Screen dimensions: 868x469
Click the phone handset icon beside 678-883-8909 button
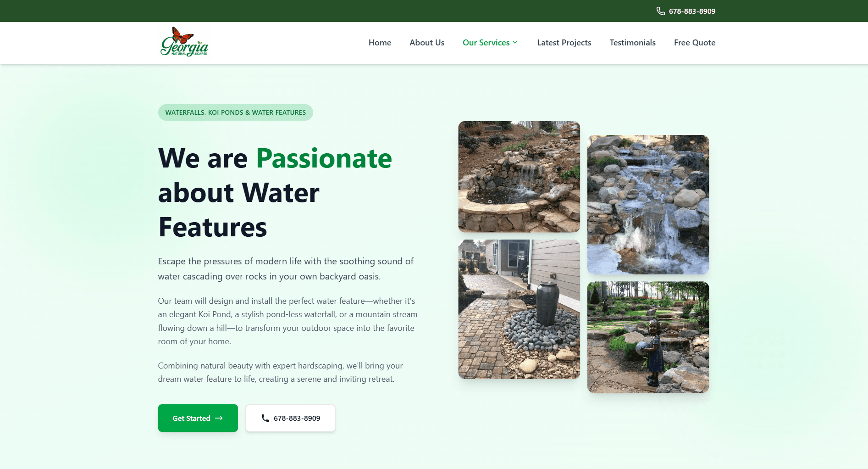pyautogui.click(x=265, y=418)
